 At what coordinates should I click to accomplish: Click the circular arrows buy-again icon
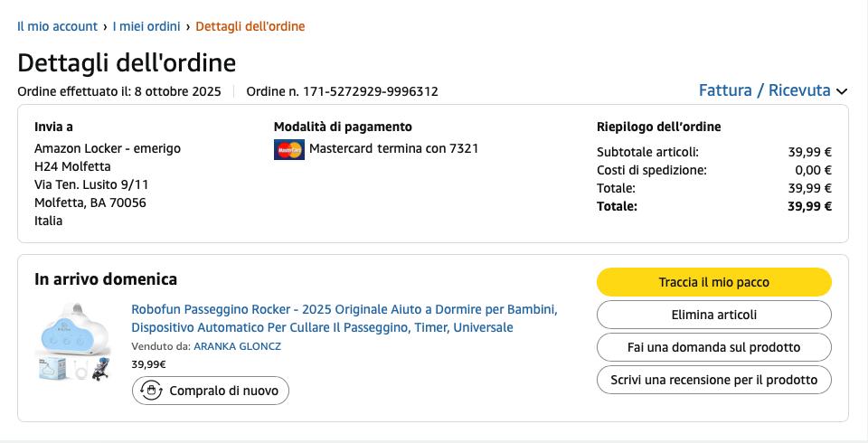152,391
